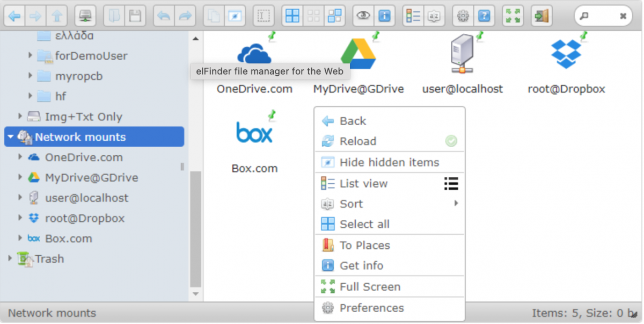The width and height of the screenshot is (644, 324).
Task: Choose Reload in the context menu
Action: coord(358,141)
